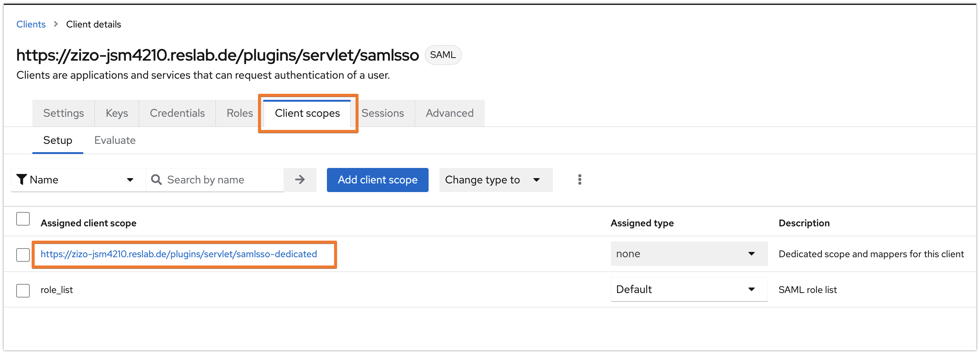Submit the search with the arrow button
The image size is (980, 354).
pyautogui.click(x=300, y=180)
